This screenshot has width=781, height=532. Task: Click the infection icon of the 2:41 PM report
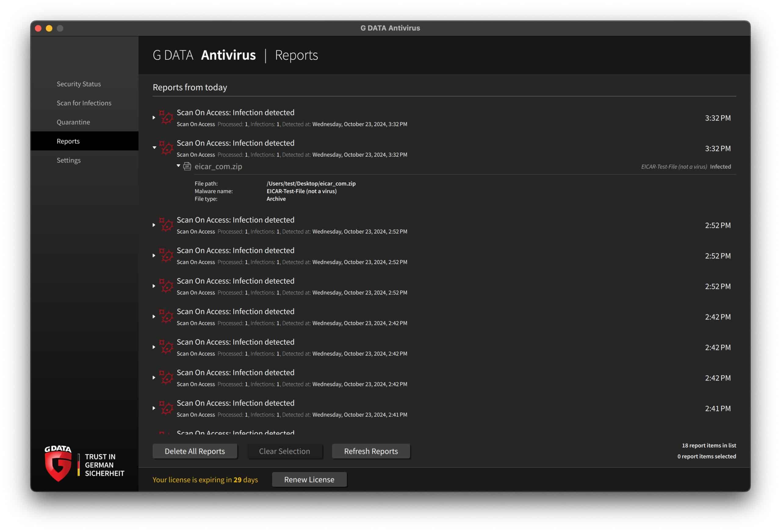pos(166,408)
